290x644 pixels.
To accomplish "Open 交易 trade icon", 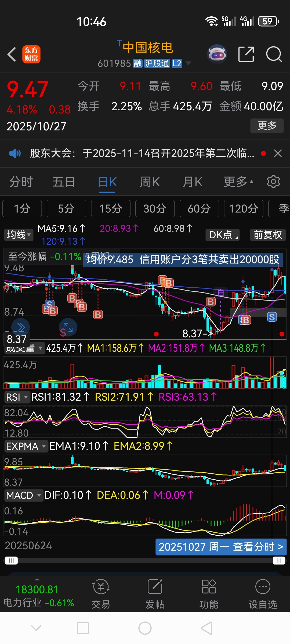I will click(101, 593).
